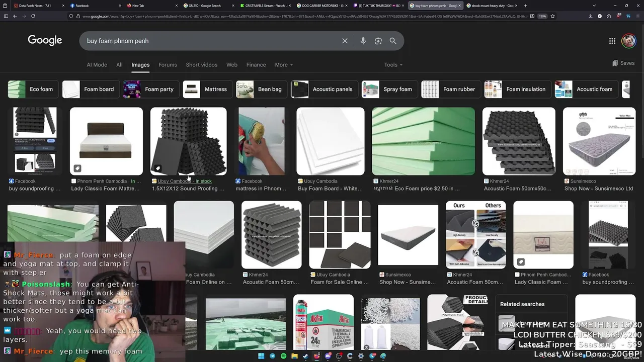
Task: Select the Web tab
Action: pyautogui.click(x=232, y=65)
